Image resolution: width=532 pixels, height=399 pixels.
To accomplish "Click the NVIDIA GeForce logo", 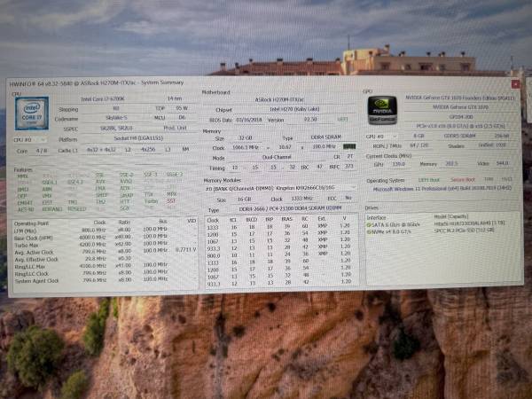I will pyautogui.click(x=383, y=111).
